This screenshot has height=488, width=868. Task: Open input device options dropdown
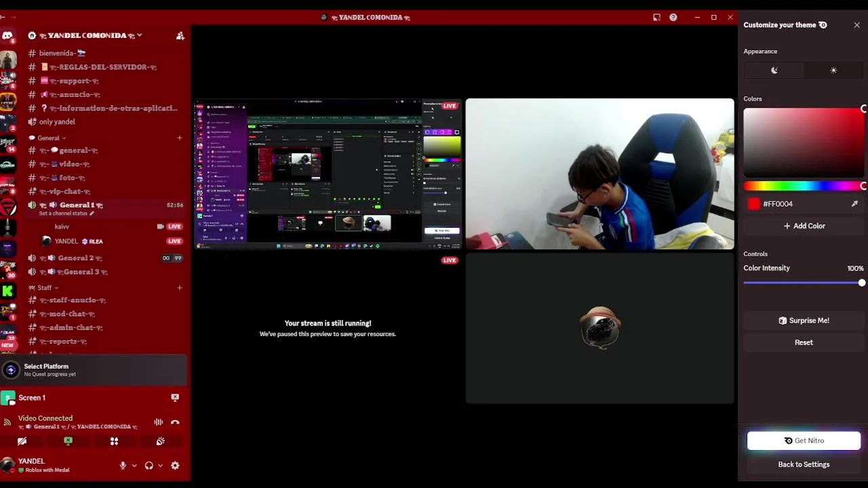pyautogui.click(x=134, y=466)
